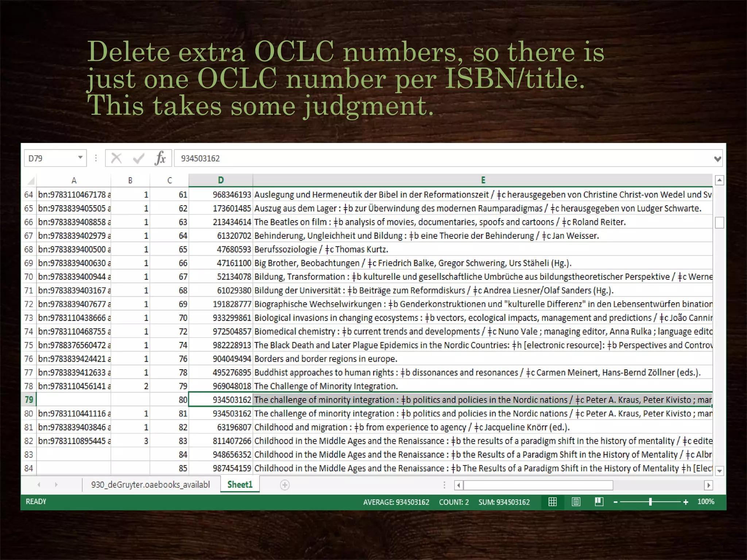Open the Name Box dropdown arrow
This screenshot has height=560, width=747.
pos(80,158)
